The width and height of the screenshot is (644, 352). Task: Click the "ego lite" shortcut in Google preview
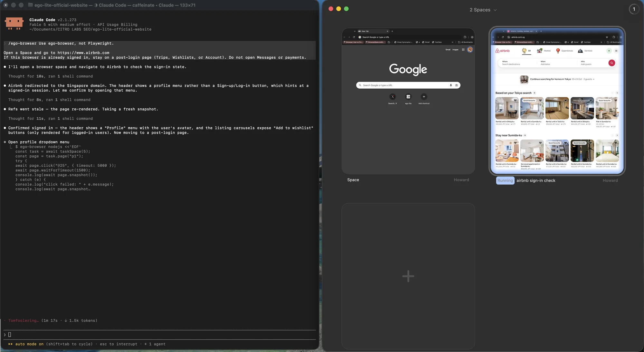[408, 99]
